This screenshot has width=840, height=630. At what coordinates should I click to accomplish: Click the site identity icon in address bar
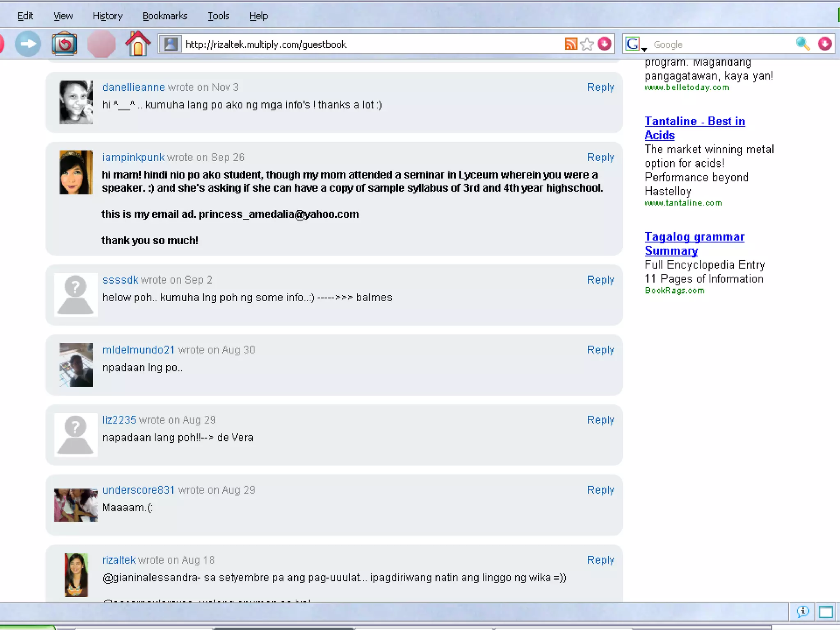pyautogui.click(x=171, y=44)
